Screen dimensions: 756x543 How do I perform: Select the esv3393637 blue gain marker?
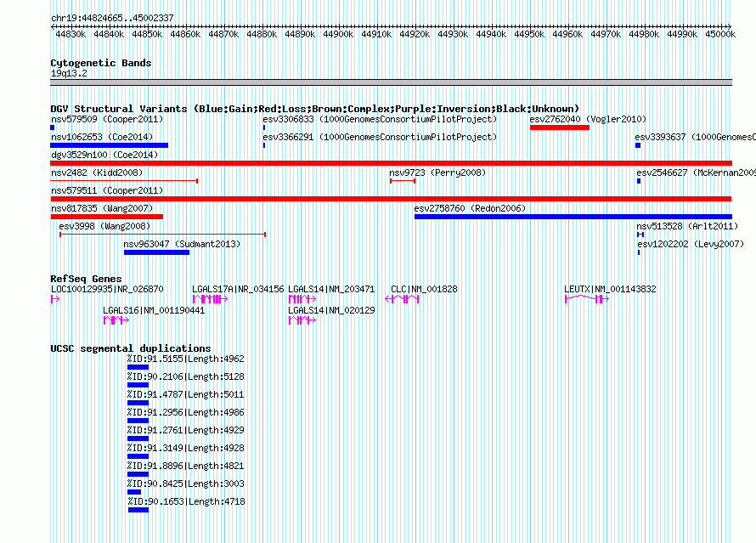pyautogui.click(x=638, y=145)
